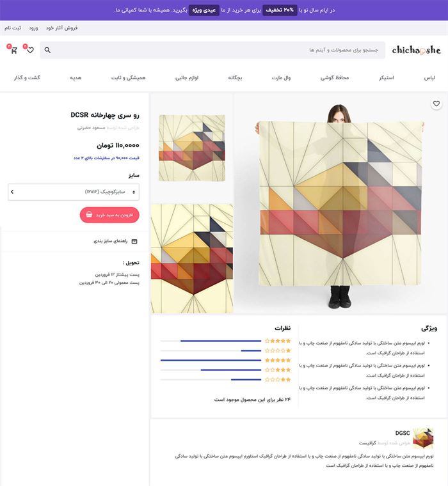Click the size guide icon
This screenshot has width=448, height=486.
pos(134,241)
